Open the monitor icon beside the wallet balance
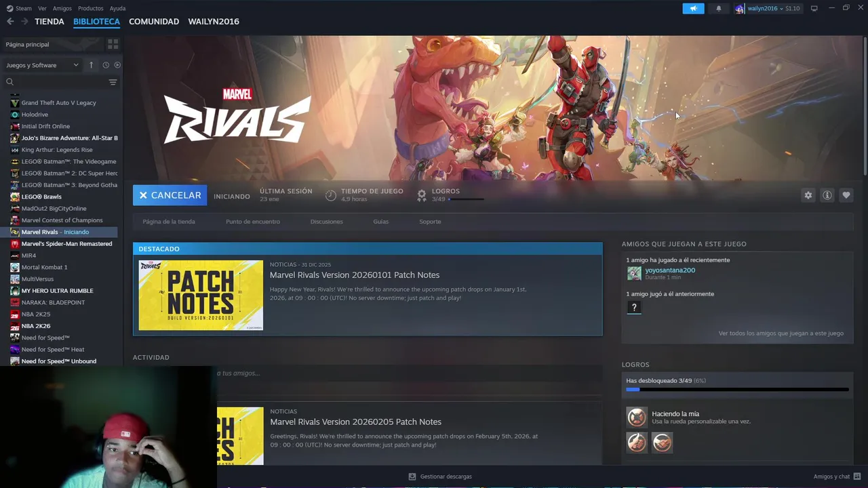Image resolution: width=868 pixels, height=488 pixels. pos(814,8)
